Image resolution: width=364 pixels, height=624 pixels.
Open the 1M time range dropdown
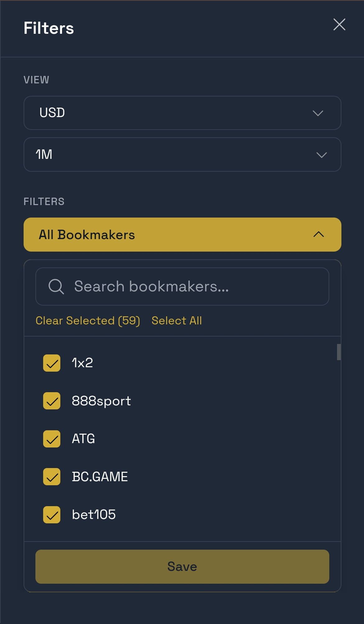[x=182, y=155]
